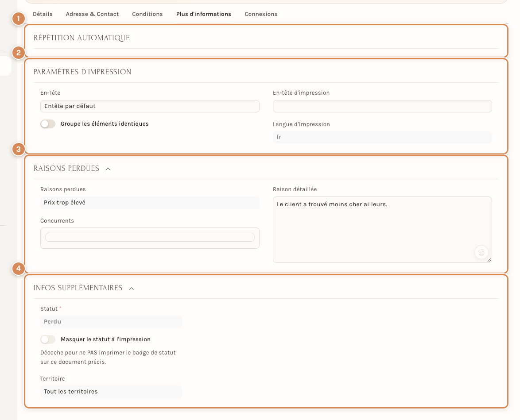Screen dimensions: 520x420
Task: Click the round icon in Raison détaillée box
Action: (481, 253)
